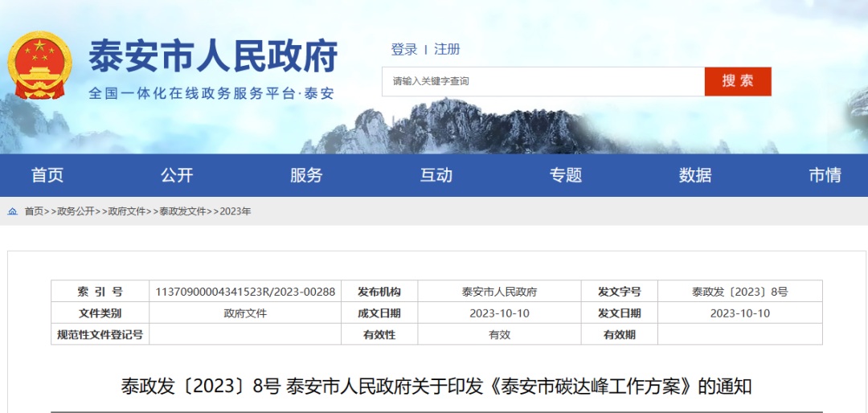Open the 公开 navigation menu
868x413 pixels.
click(177, 175)
